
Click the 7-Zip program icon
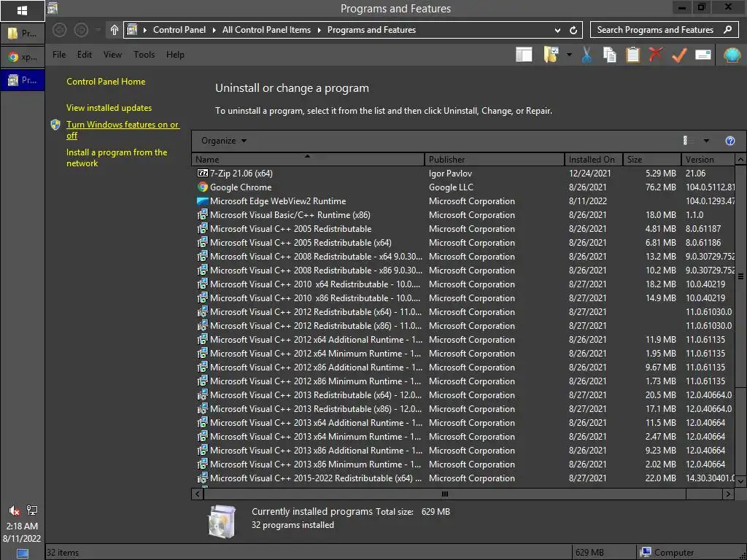click(203, 174)
